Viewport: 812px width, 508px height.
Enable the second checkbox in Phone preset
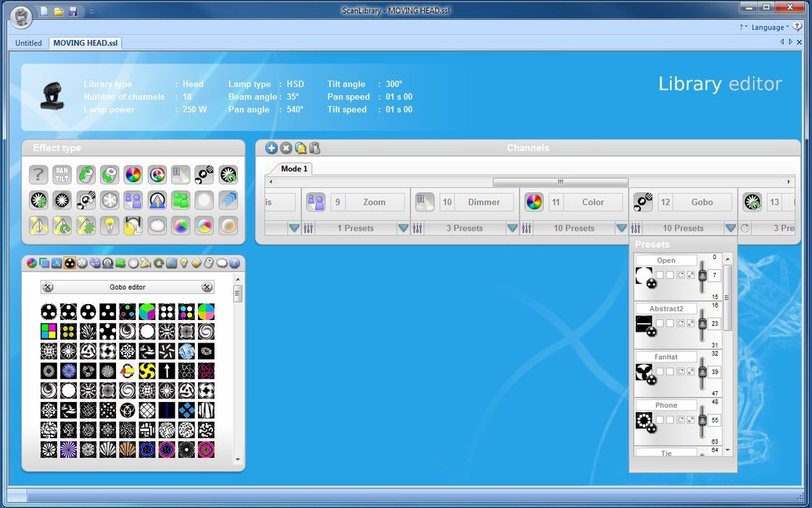click(670, 419)
